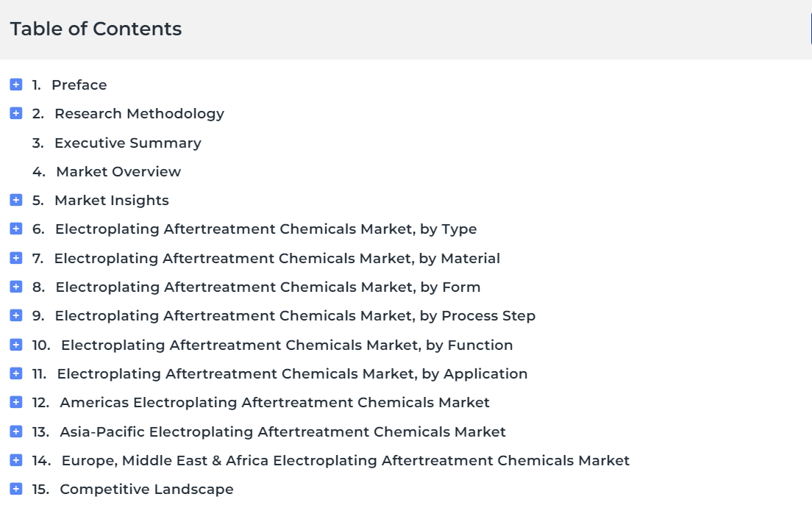Open the Executive Summary entry
Viewport: 812px width, 505px height.
coord(128,143)
